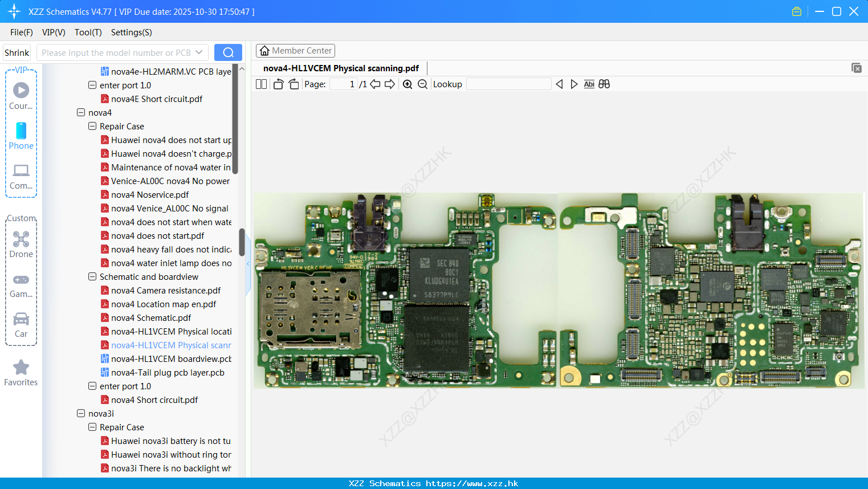The width and height of the screenshot is (868, 489).
Task: Close the PDF tab panel icon
Action: (x=856, y=68)
